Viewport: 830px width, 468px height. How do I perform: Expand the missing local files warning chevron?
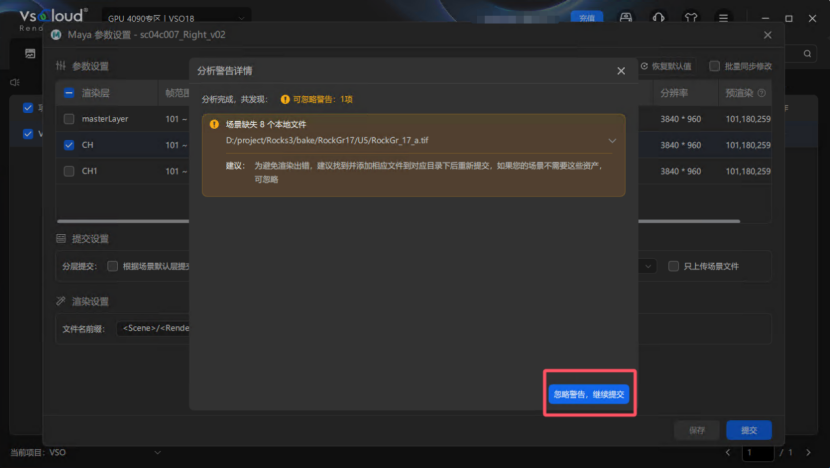612,141
